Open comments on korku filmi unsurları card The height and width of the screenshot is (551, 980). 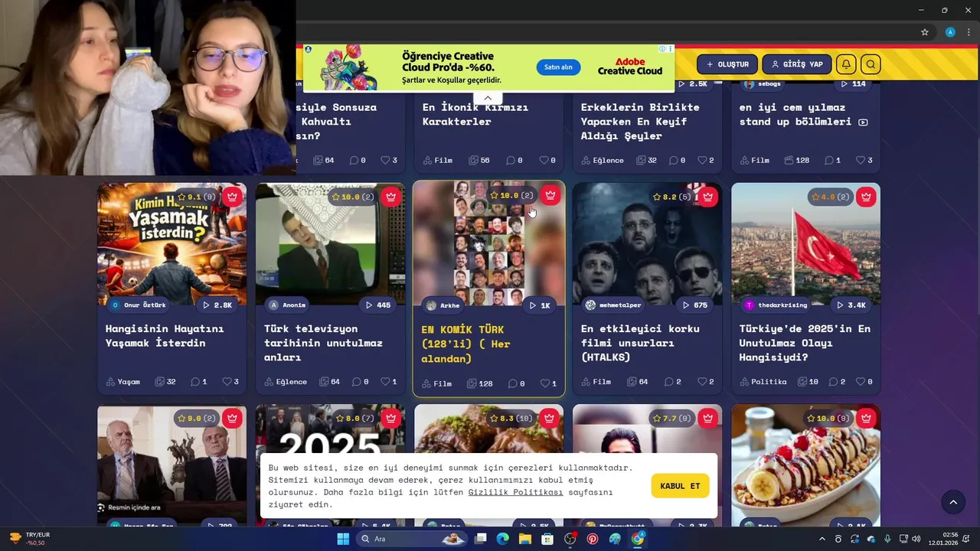tap(673, 381)
